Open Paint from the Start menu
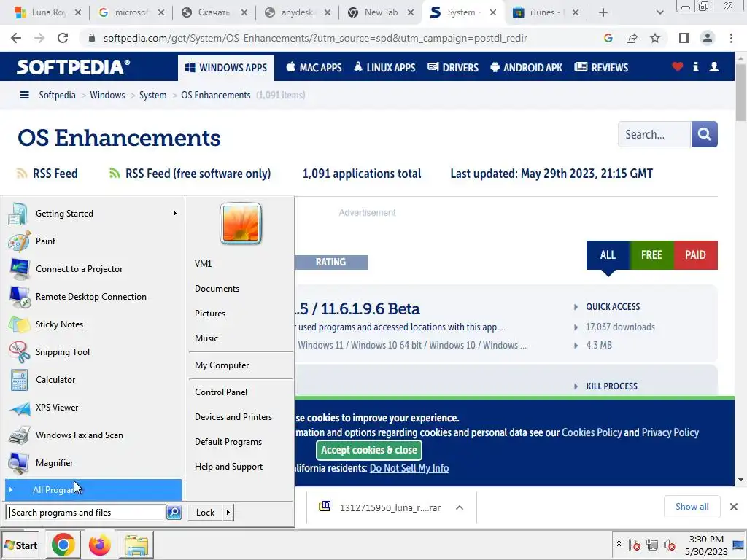 [x=93, y=241]
